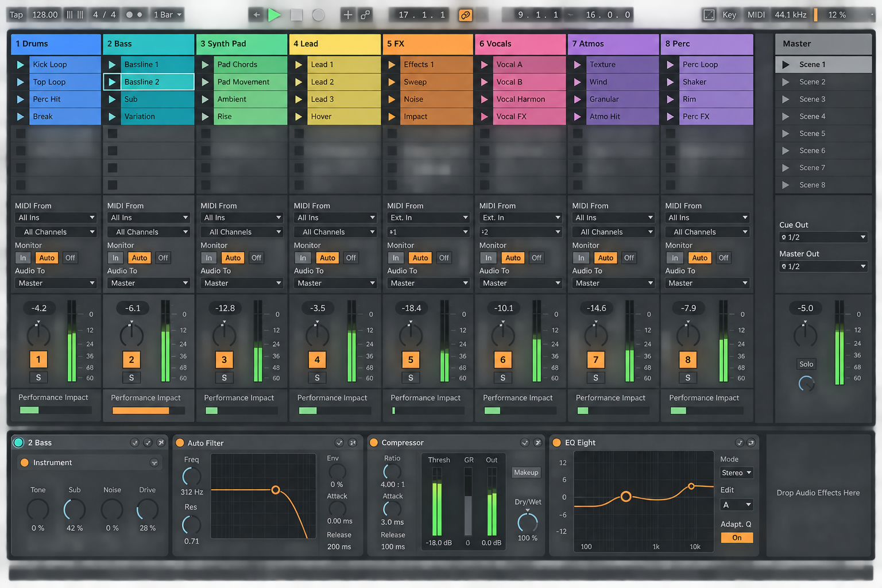Open the FX track's Ext. In input dropdown

[428, 218]
